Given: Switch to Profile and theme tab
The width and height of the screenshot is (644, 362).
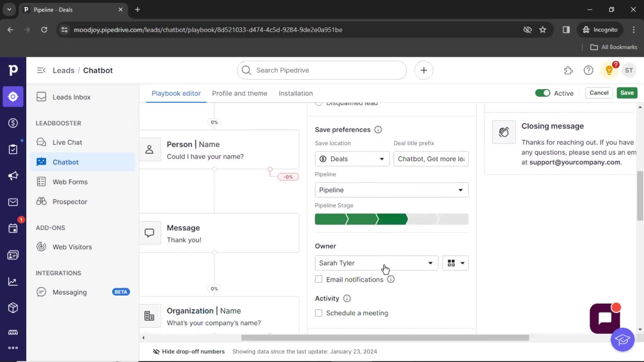Looking at the screenshot, I should 239,93.
